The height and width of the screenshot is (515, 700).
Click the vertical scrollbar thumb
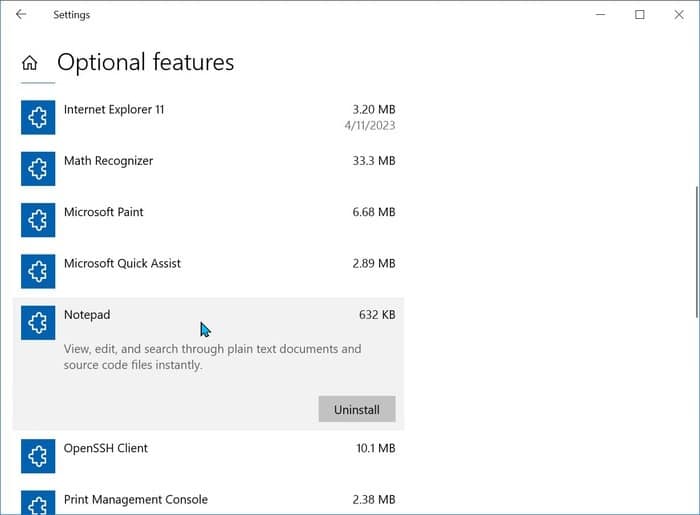point(697,252)
